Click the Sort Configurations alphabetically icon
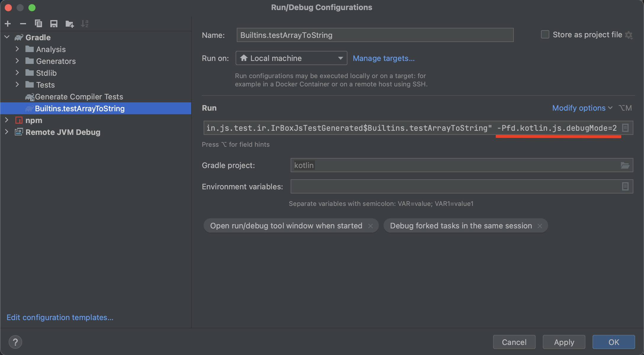This screenshot has width=644, height=355. pyautogui.click(x=85, y=24)
